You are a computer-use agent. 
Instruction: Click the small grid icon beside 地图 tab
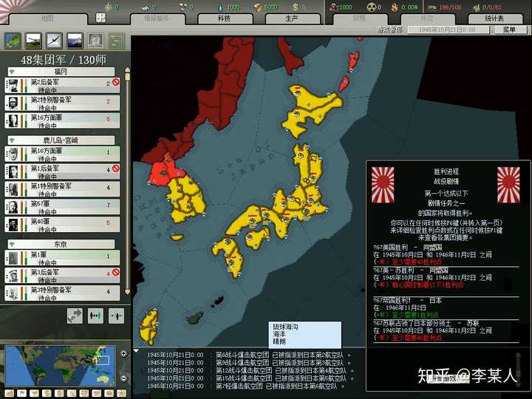(100, 18)
